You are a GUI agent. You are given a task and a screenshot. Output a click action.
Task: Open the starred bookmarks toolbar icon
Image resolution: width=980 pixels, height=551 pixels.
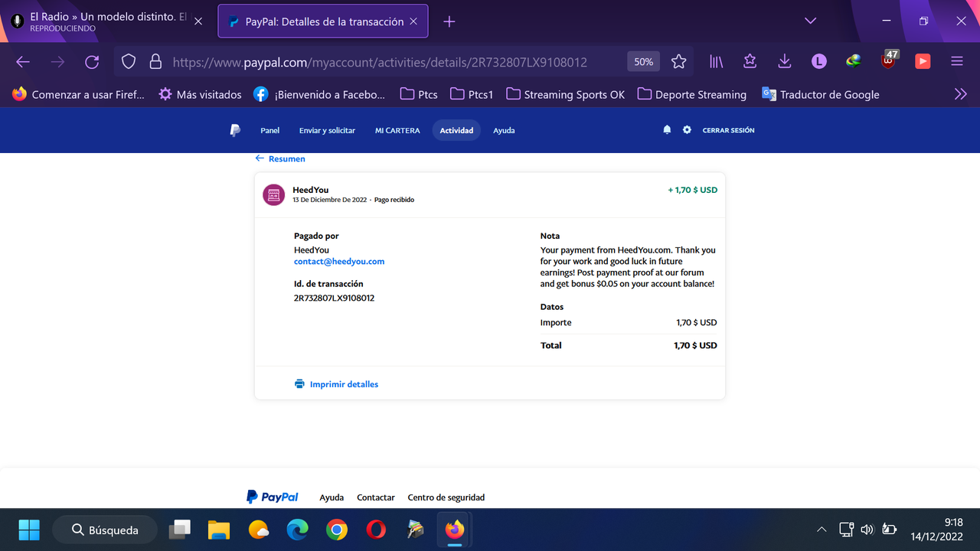tap(750, 62)
